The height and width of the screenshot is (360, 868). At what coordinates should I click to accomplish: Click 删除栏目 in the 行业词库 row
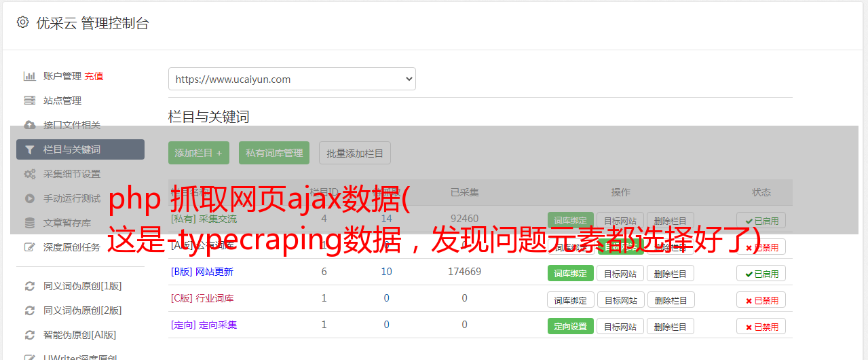671,300
